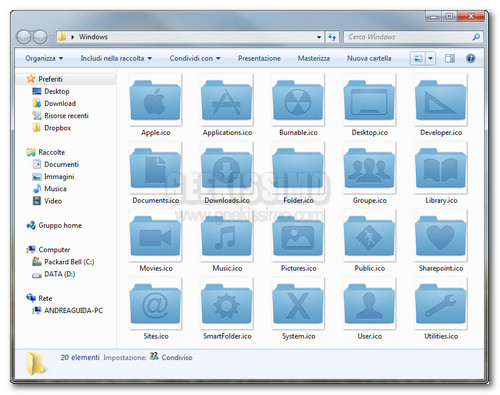The image size is (500, 395).
Task: Select the System.ico X folder icon
Action: coord(298,304)
